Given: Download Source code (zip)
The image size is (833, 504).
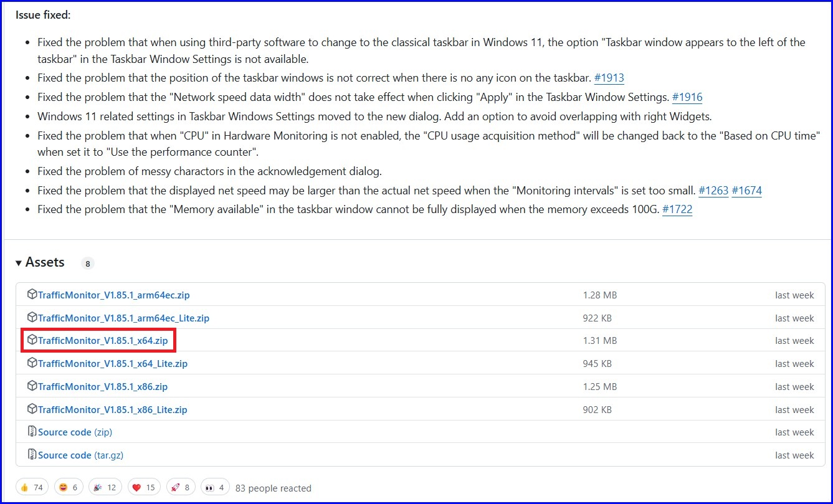Looking at the screenshot, I should point(75,432).
